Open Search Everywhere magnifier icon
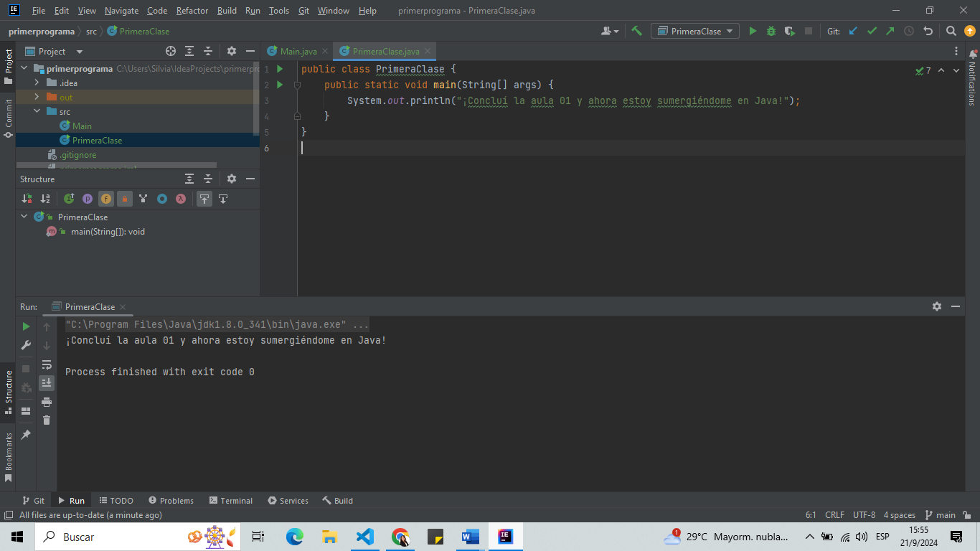 click(x=951, y=31)
